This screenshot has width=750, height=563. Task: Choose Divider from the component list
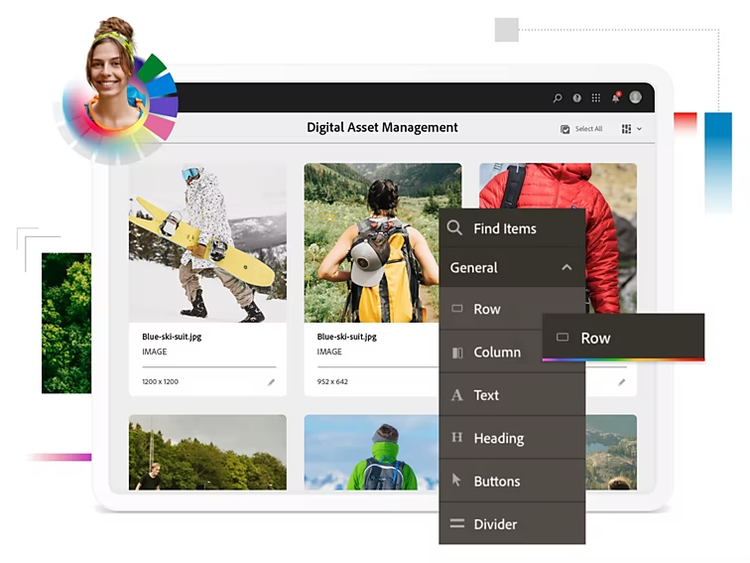[495, 524]
